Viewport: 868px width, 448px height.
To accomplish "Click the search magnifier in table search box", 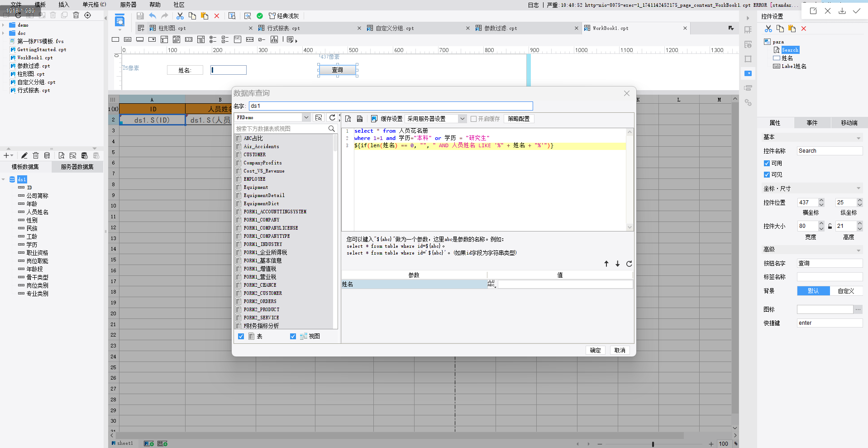I will tap(332, 129).
